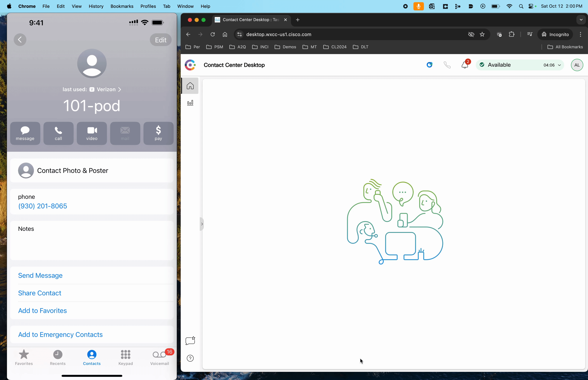Open the Agent Performance Statistics icon
The image size is (588, 380).
click(x=190, y=103)
